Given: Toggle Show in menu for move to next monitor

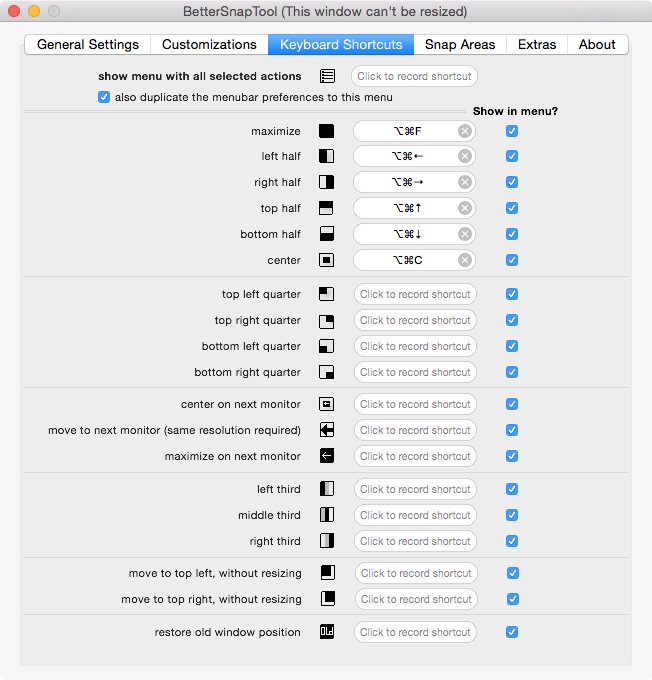Looking at the screenshot, I should point(512,430).
